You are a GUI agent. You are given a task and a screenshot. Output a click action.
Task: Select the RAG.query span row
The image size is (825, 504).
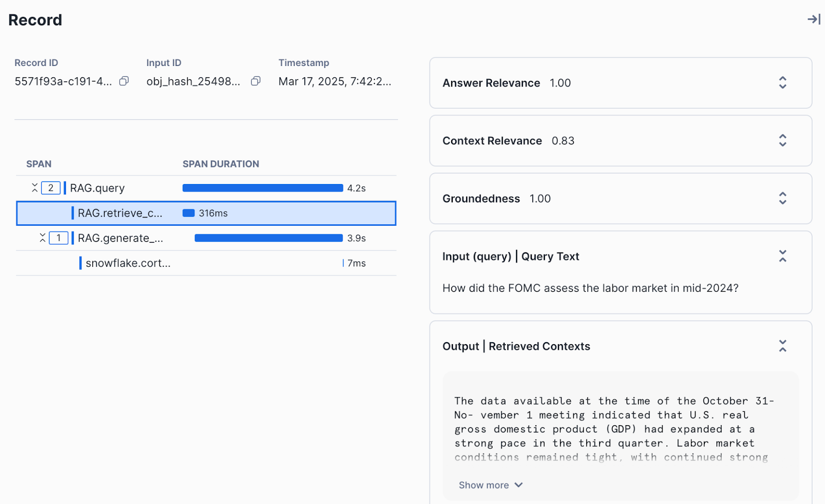click(x=97, y=188)
